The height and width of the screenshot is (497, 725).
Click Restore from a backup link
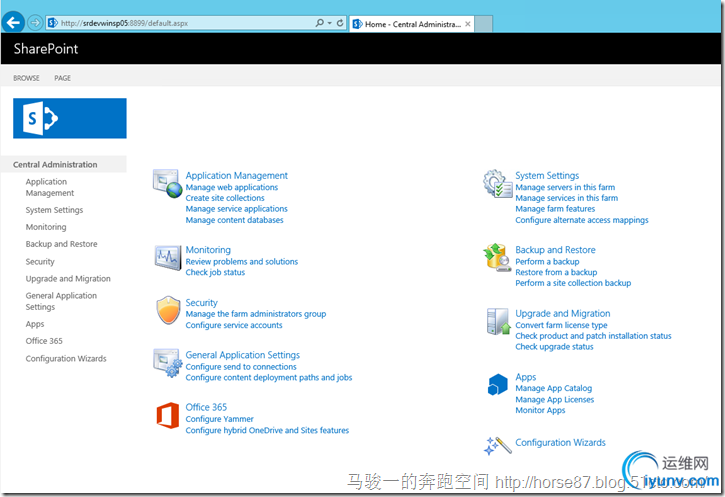(x=556, y=272)
